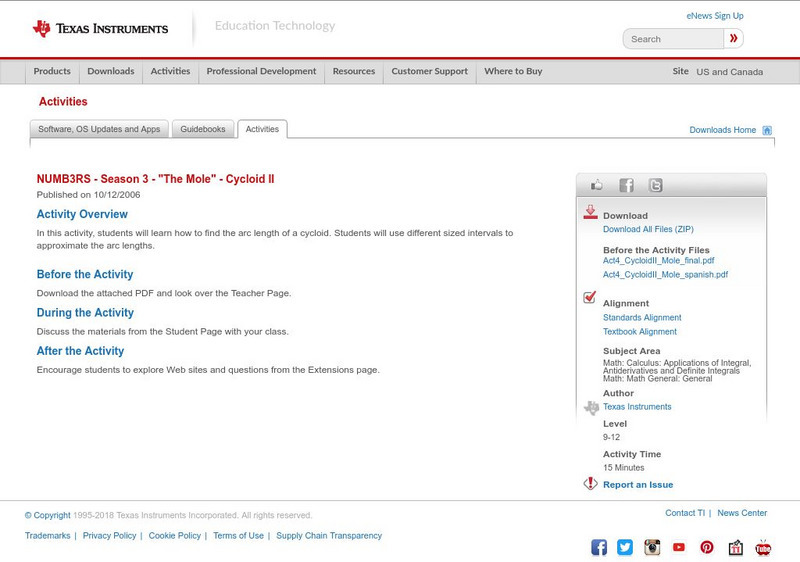Click the Before the Activity heading
Viewport: 800px width, 562px height.
point(85,274)
